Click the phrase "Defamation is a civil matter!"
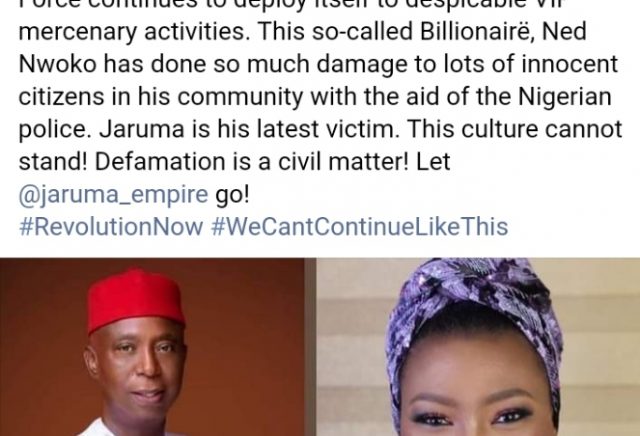Viewport: 640px width, 436px height. pos(251,162)
